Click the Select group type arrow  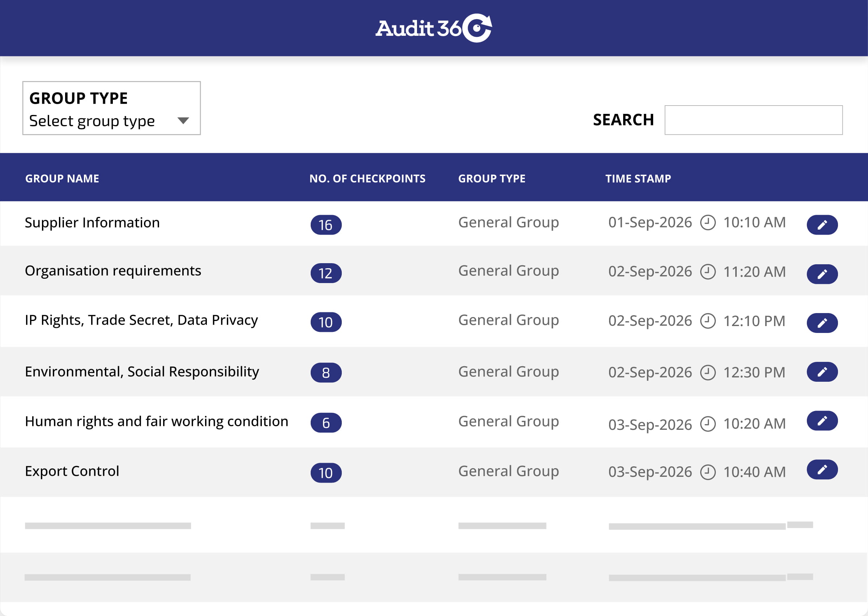click(x=183, y=121)
